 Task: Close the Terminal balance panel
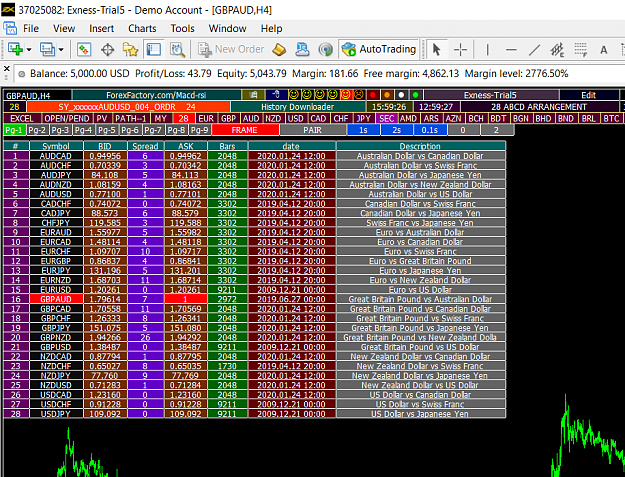[6, 68]
